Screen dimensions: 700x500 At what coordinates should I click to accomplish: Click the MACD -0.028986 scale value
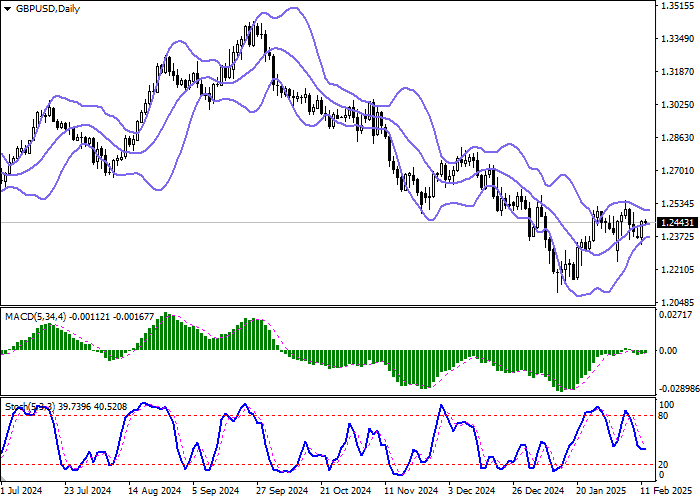click(x=675, y=386)
